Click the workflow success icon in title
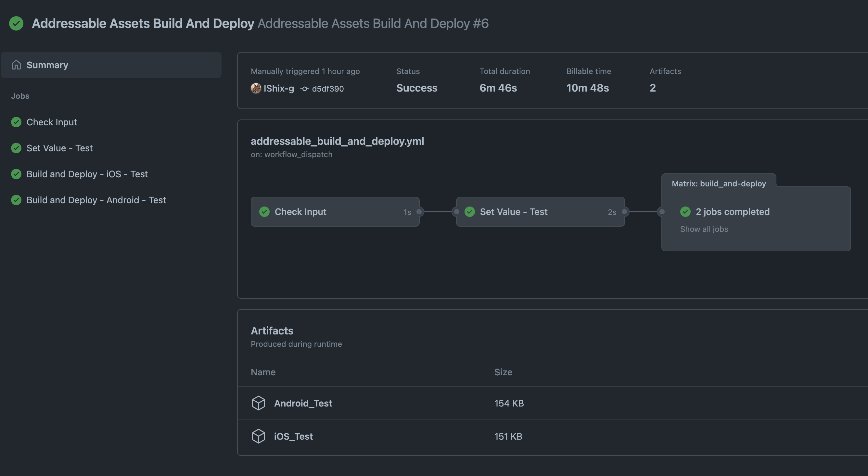This screenshot has height=476, width=868. pos(16,24)
